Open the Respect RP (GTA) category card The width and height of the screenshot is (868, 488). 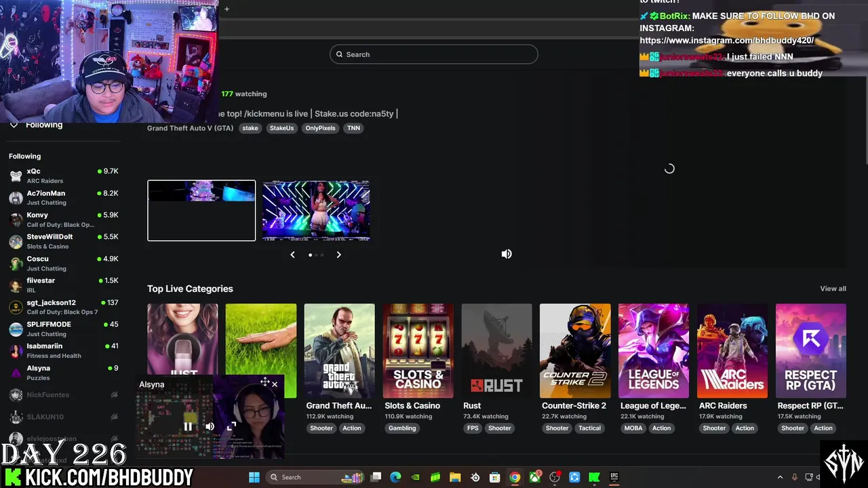tap(811, 350)
